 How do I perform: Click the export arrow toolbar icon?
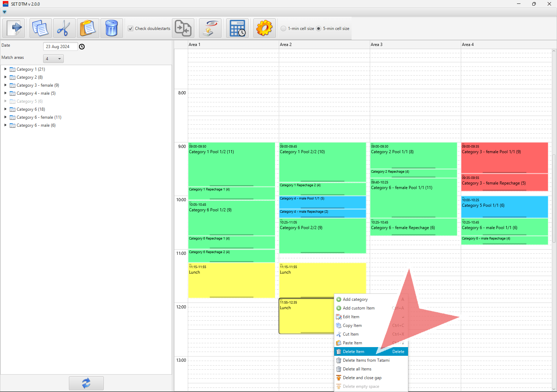14,28
